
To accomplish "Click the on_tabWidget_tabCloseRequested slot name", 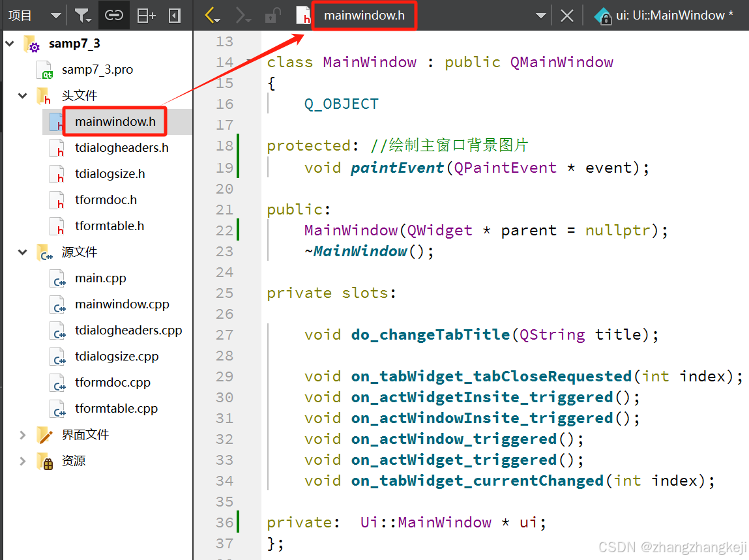I will [492, 377].
